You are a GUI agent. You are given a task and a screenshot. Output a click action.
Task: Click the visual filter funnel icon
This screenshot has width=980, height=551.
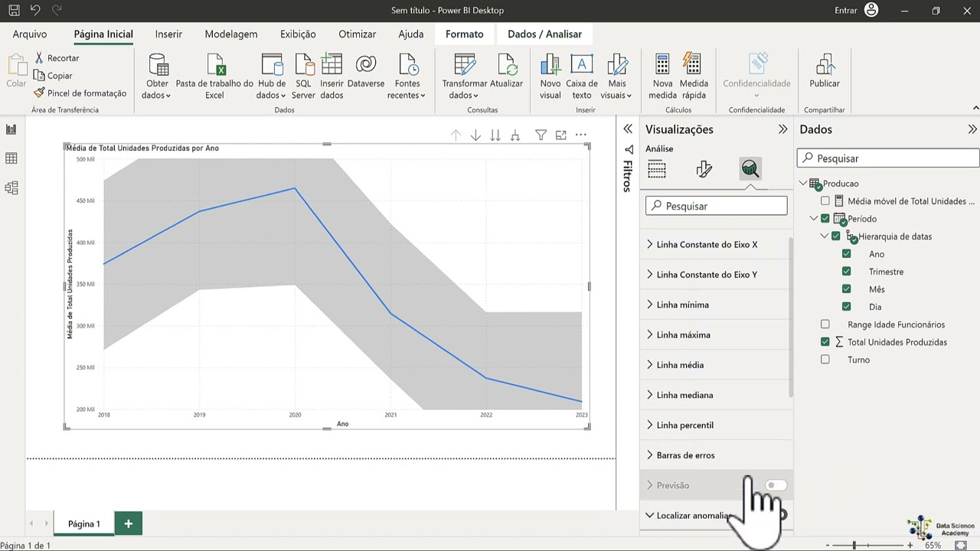coord(541,135)
